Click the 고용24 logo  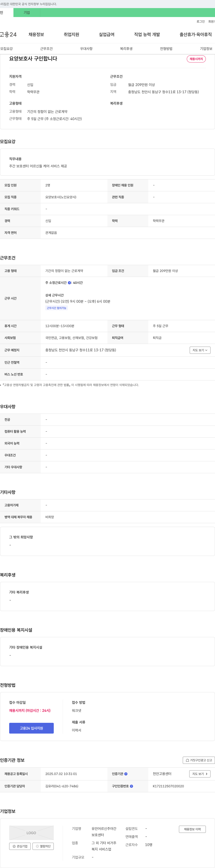[x=8, y=34]
